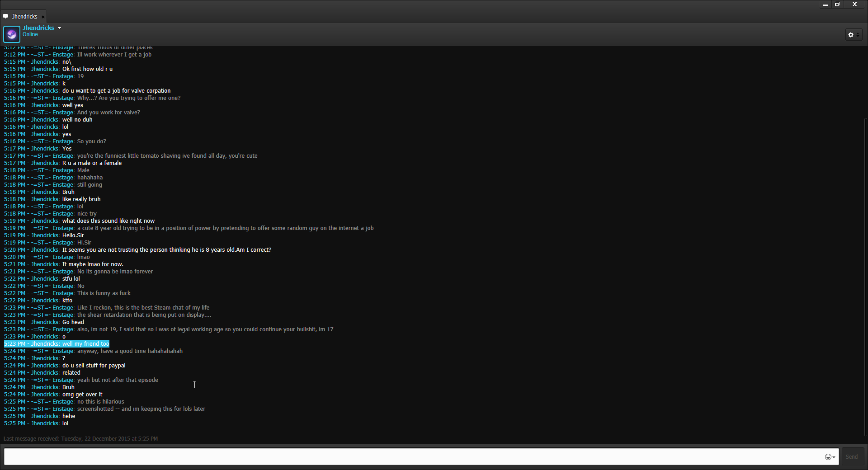Viewport: 868px width, 470px height.
Task: Click the bold Jhendricks name in the header
Action: [x=38, y=28]
